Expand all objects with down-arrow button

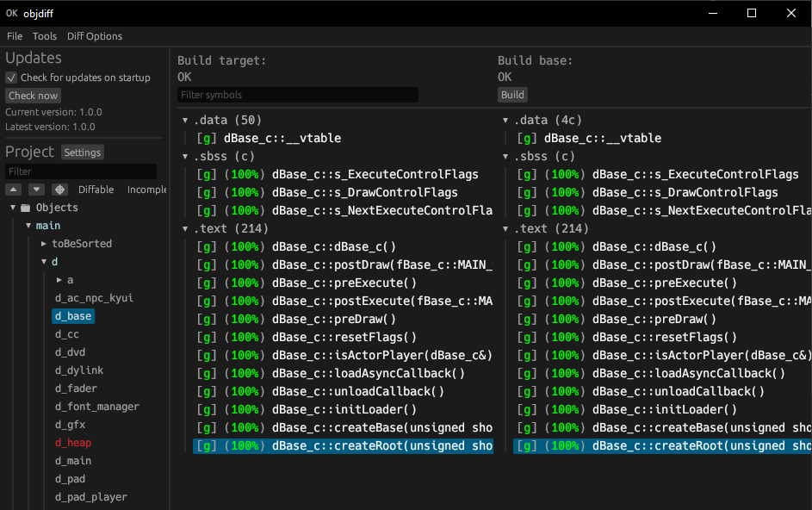pyautogui.click(x=36, y=190)
